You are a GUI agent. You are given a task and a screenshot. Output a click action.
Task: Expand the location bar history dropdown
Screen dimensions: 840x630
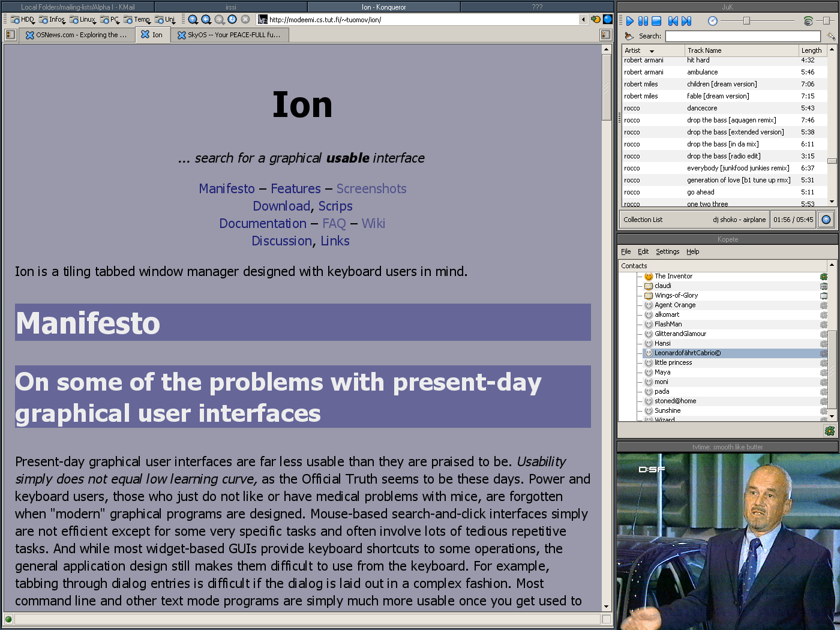pos(583,20)
